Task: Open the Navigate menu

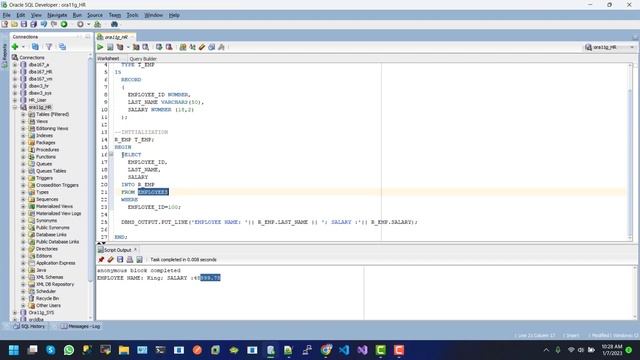Action: pos(57,15)
